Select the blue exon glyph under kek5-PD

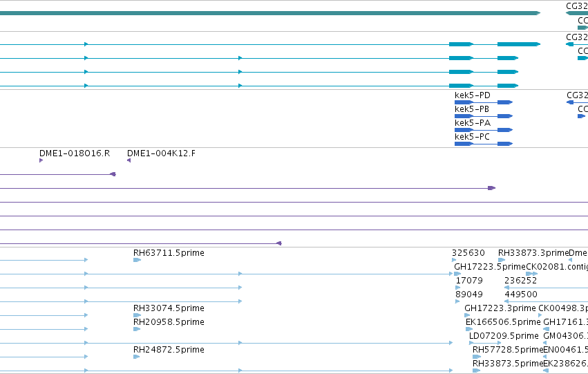pyautogui.click(x=484, y=102)
